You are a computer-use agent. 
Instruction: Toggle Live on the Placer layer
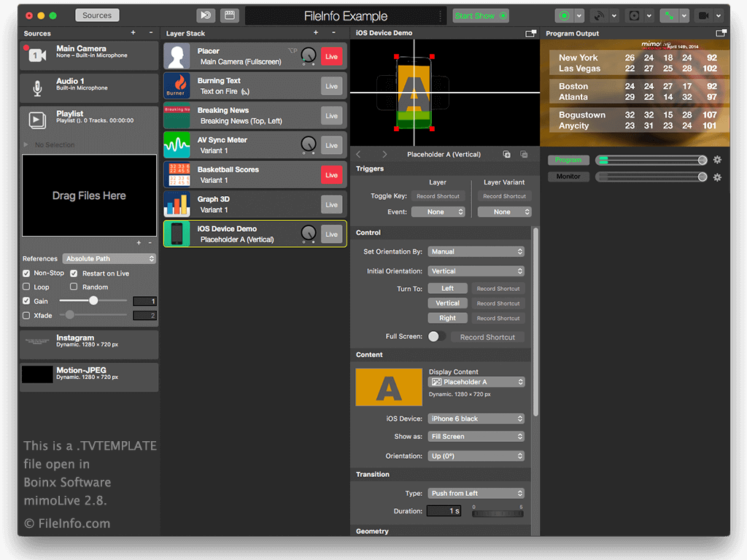332,56
